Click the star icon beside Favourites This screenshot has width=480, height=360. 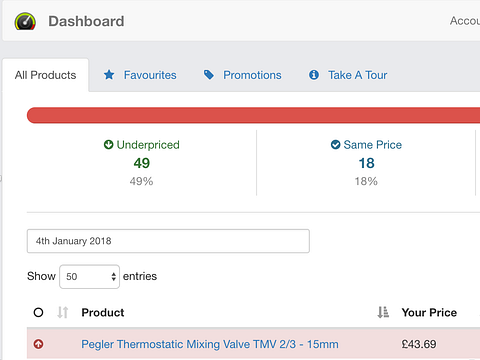109,75
